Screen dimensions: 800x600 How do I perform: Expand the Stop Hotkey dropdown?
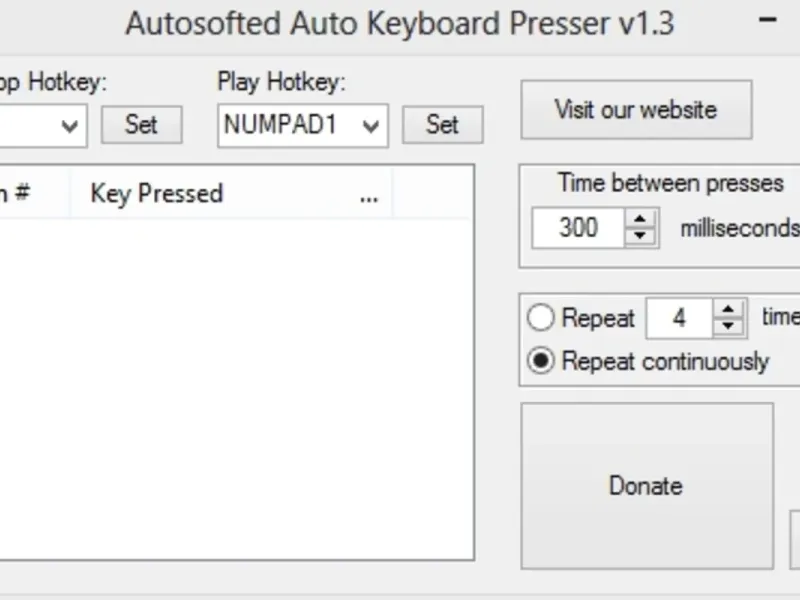coord(70,125)
